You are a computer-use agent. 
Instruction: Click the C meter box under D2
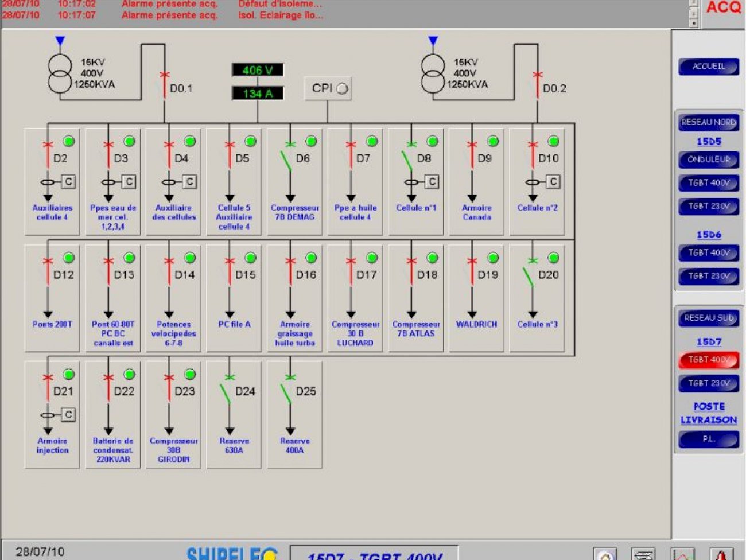click(x=68, y=182)
